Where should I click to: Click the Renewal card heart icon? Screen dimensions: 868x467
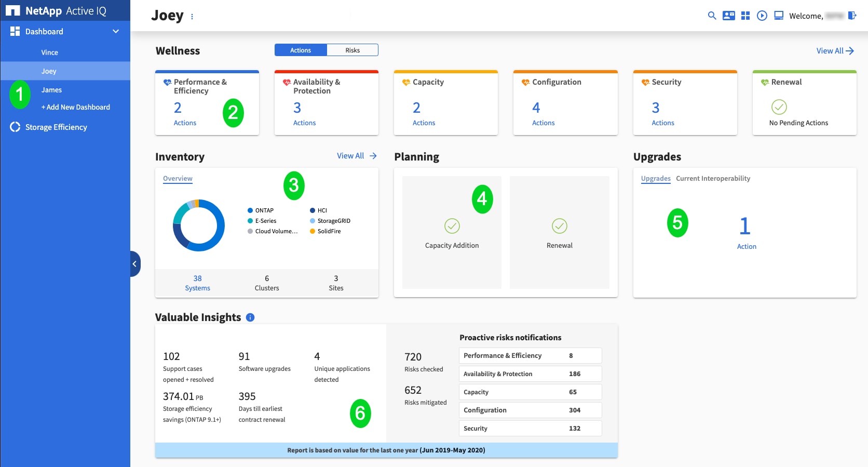(x=765, y=82)
